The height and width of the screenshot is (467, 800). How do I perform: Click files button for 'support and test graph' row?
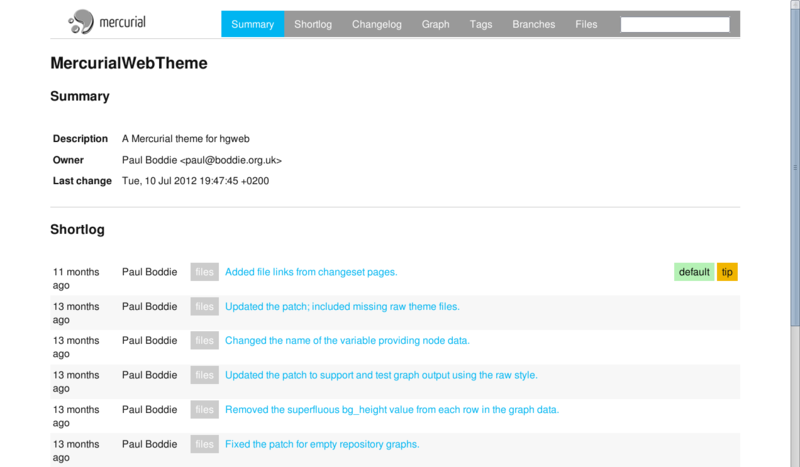click(x=205, y=375)
